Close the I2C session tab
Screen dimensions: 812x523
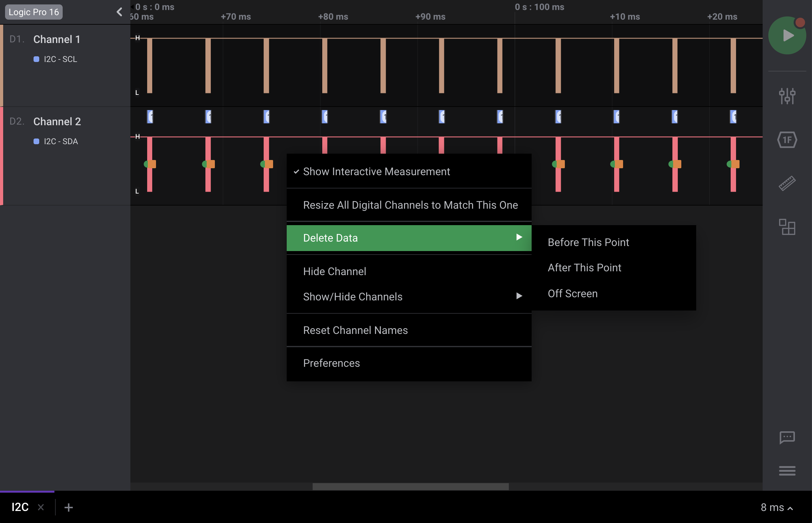click(41, 508)
